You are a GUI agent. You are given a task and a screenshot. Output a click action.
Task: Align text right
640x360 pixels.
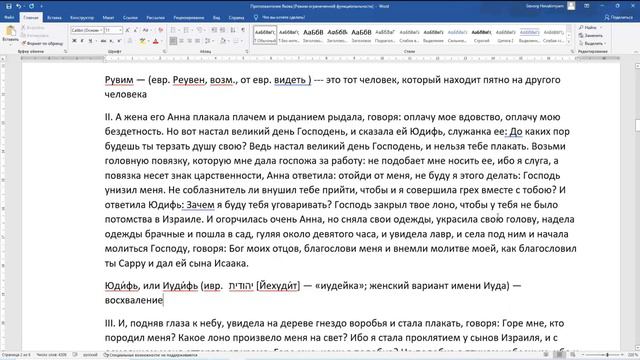pyautogui.click(x=189, y=41)
